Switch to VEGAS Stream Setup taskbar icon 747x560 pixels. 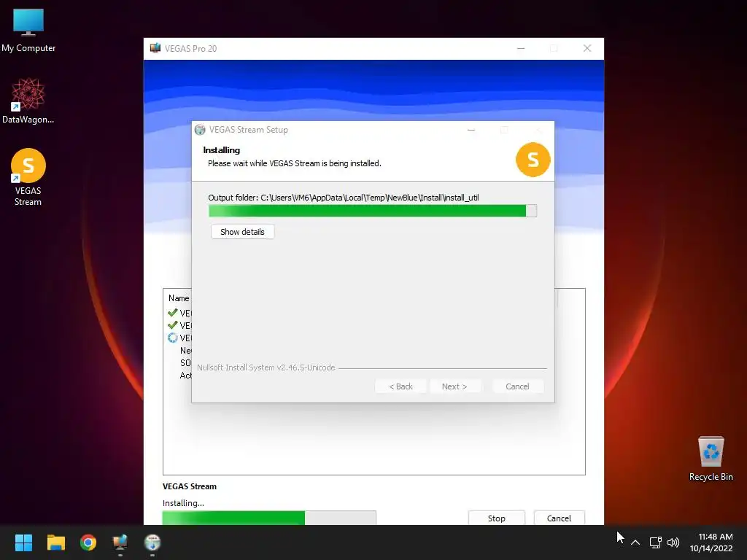pyautogui.click(x=152, y=542)
